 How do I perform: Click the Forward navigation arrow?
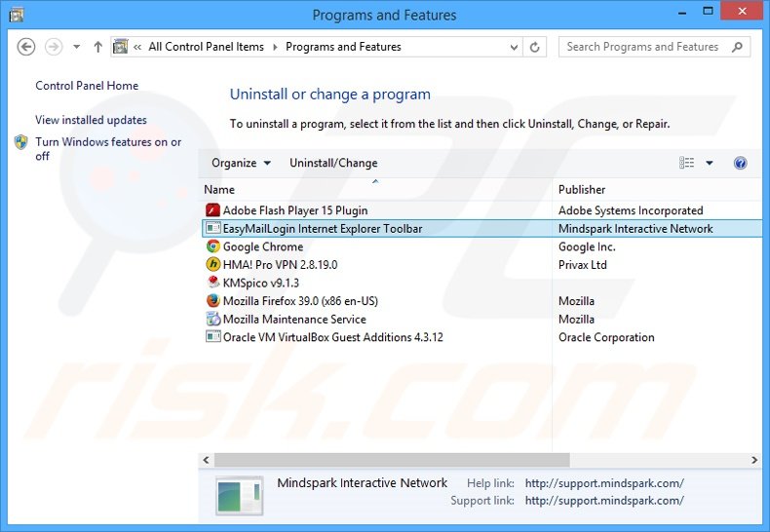[54, 47]
